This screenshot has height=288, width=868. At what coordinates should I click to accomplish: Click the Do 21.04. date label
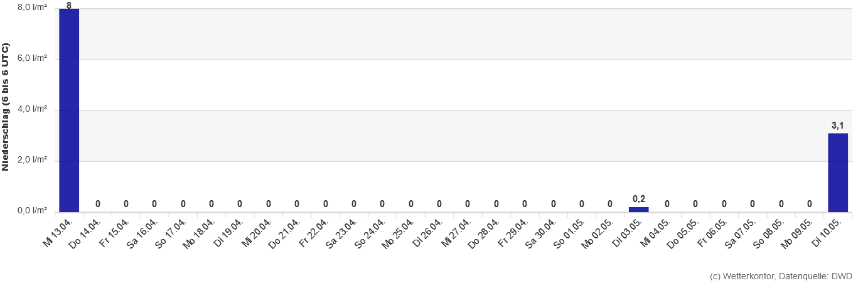point(286,233)
